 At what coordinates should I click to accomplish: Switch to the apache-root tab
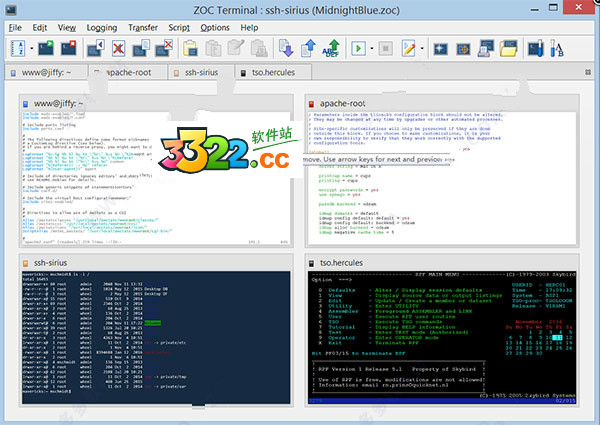128,72
